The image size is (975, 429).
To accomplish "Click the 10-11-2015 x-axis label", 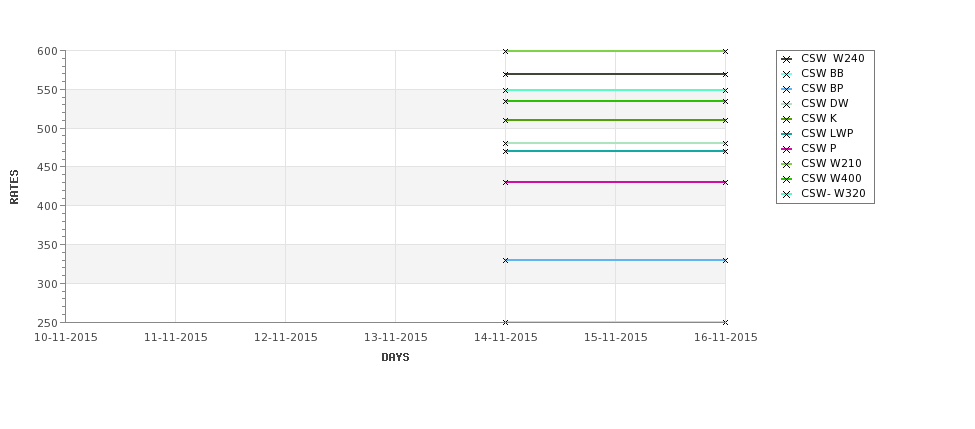I will coord(65,338).
